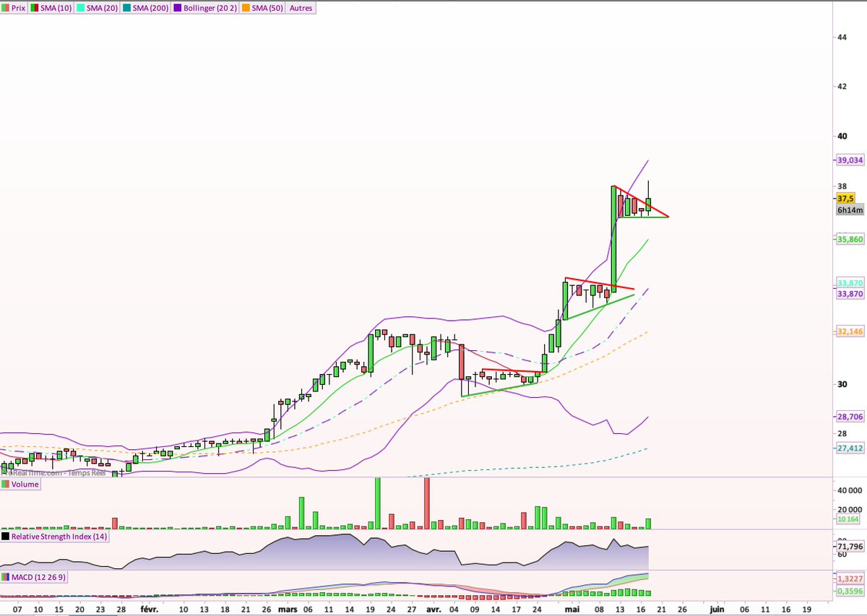Open the Prix legend settings
867x616 pixels.
point(14,7)
